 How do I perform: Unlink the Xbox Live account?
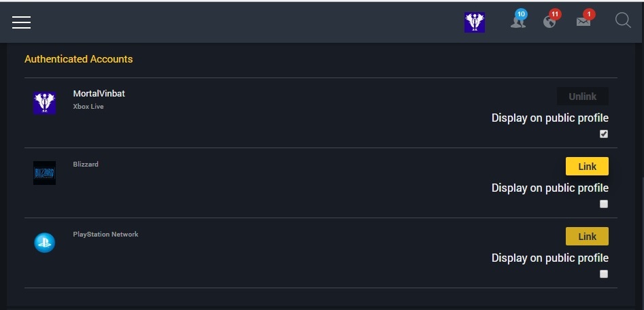(582, 97)
